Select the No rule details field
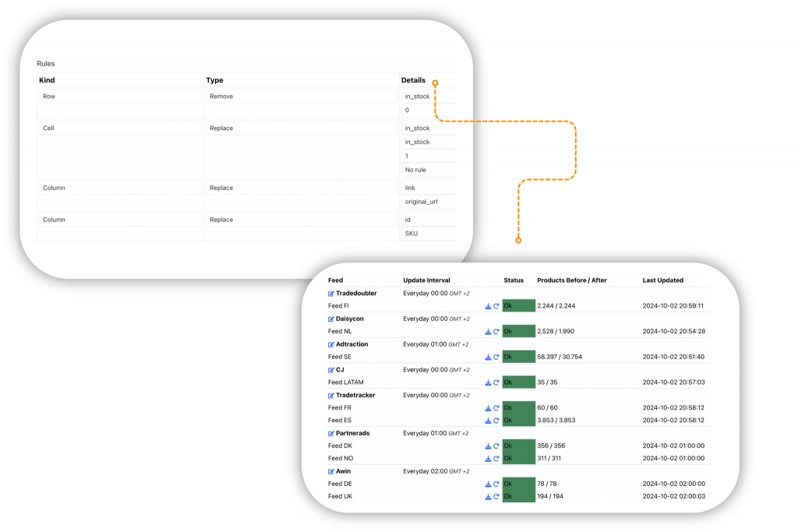This screenshot has height=532, width=798. (x=428, y=170)
